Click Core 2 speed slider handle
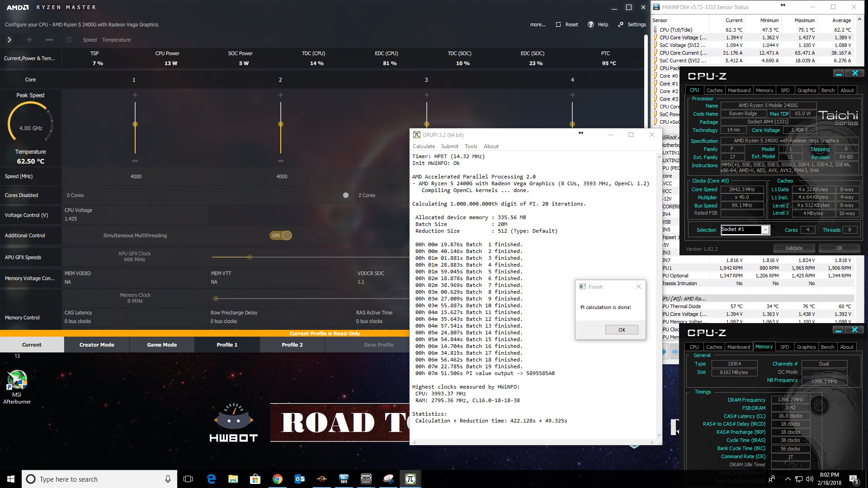Screen dimensions: 868x488 coord(281,124)
